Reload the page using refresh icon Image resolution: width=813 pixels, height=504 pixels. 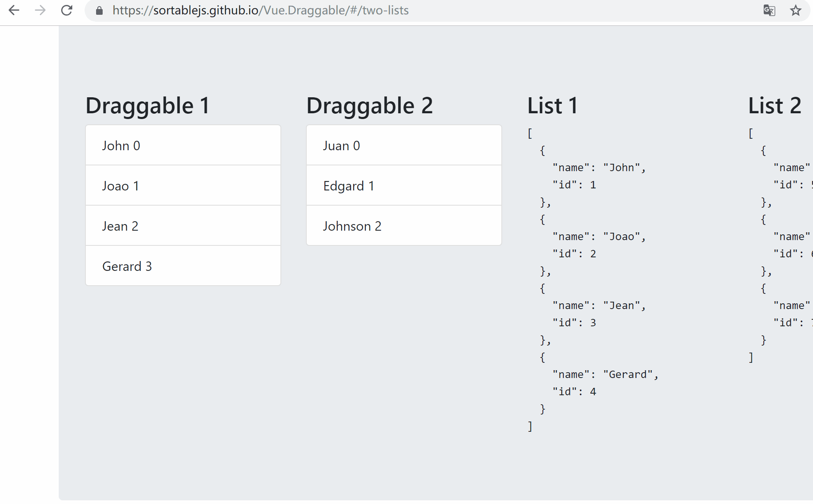click(x=67, y=10)
